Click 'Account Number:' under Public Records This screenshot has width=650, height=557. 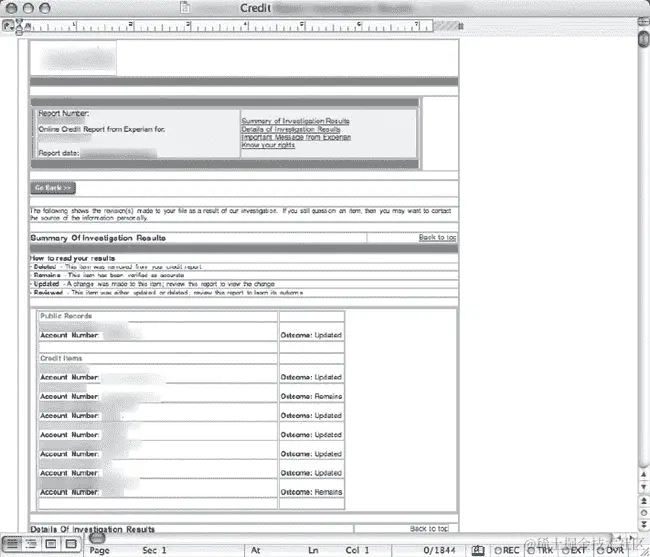(69, 335)
